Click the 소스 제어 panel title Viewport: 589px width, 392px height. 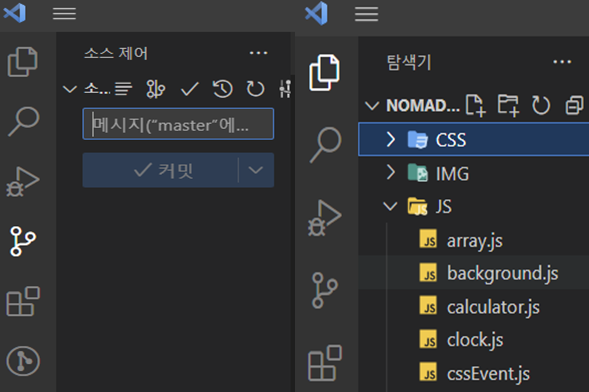point(116,53)
